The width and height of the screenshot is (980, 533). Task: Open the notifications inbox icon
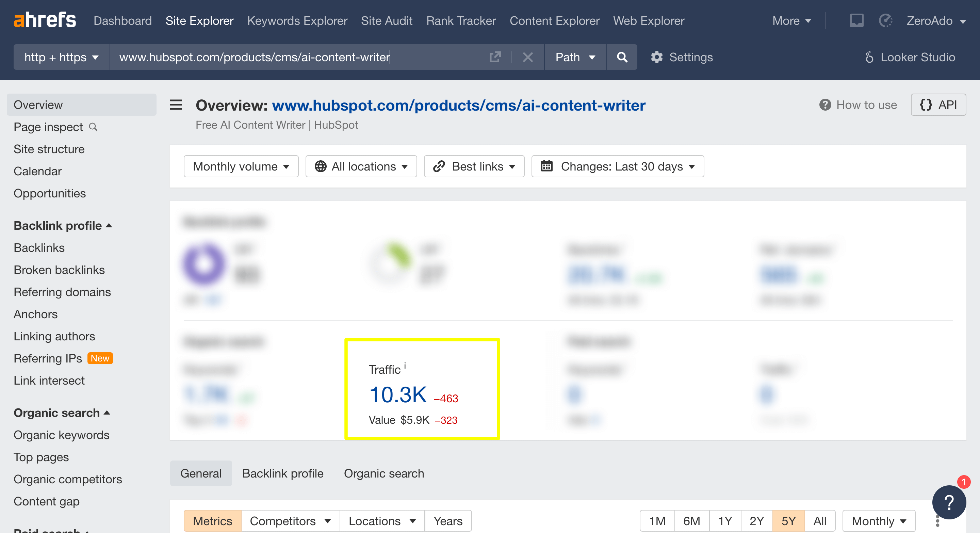[856, 20]
